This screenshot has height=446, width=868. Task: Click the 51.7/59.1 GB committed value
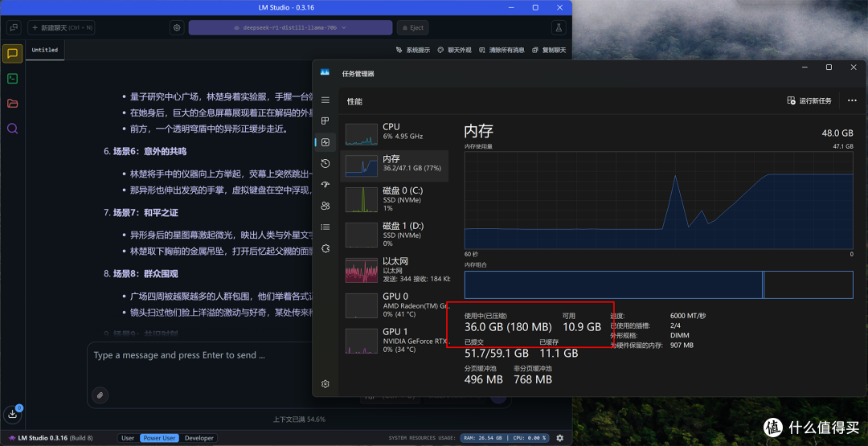tap(497, 353)
